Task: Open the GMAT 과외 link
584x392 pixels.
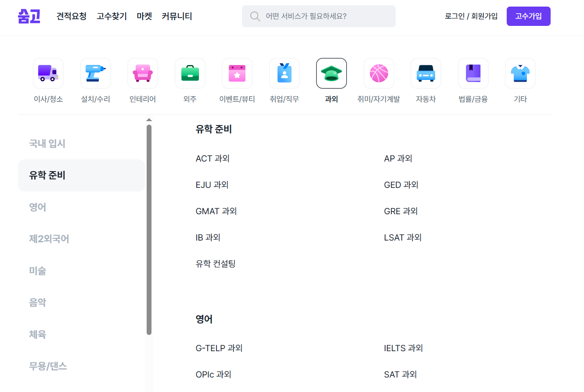Action: point(216,211)
